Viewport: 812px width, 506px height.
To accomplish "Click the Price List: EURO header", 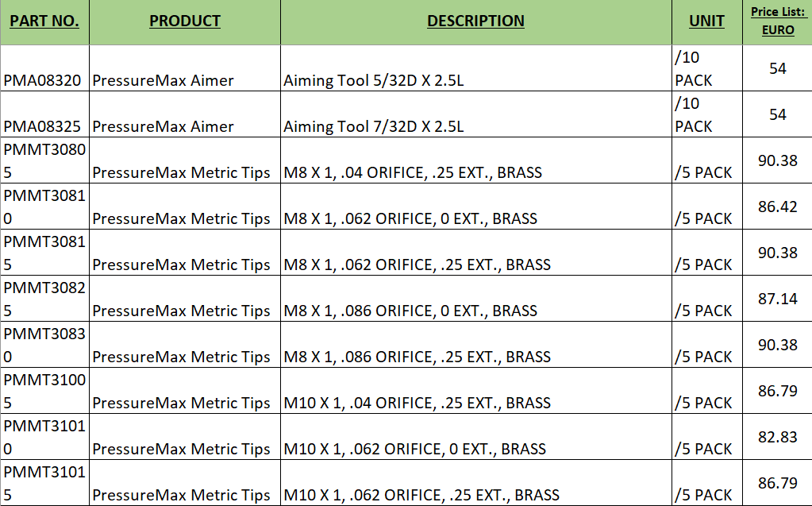I will point(777,22).
